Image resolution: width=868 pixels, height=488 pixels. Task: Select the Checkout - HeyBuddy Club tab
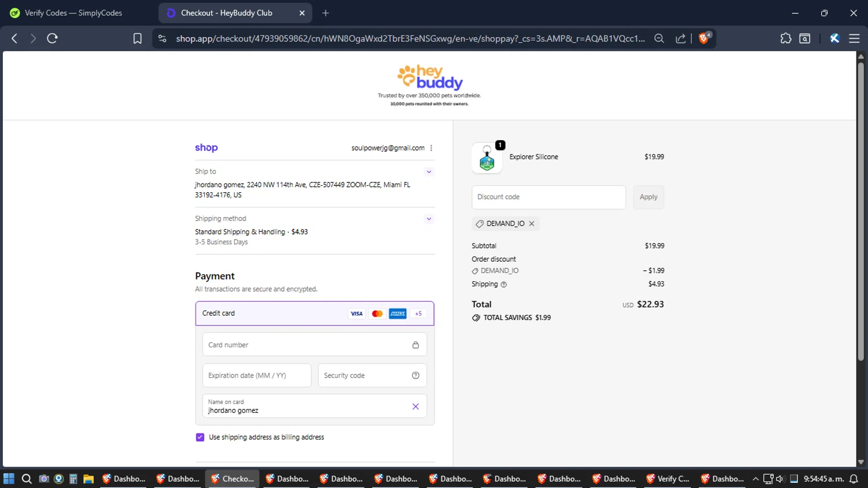tap(236, 13)
